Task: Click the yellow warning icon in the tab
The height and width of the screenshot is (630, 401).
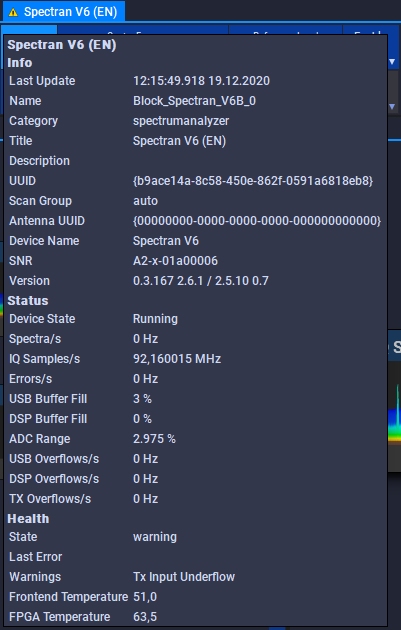Action: pos(13,12)
